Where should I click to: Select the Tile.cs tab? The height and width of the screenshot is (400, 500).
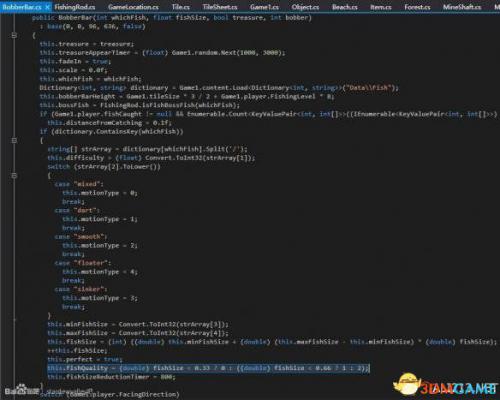[x=181, y=7]
